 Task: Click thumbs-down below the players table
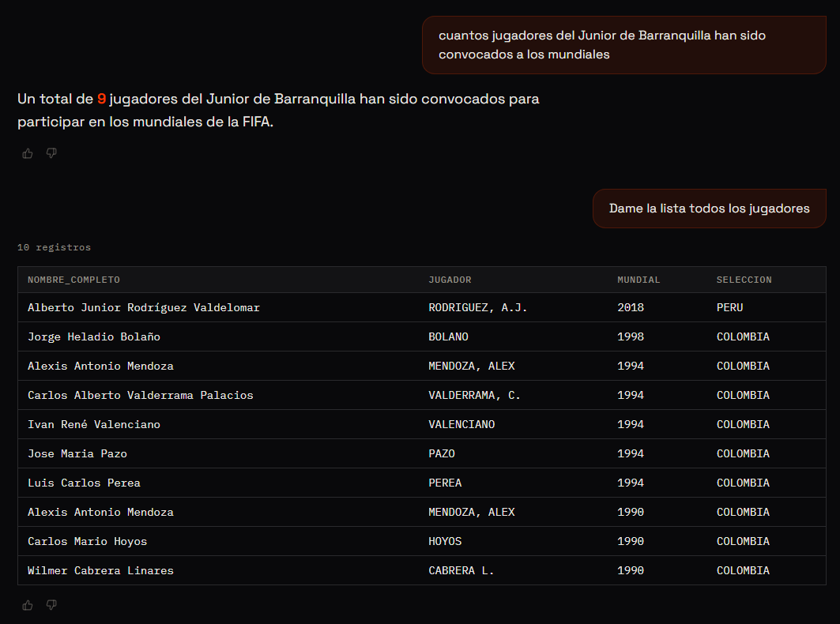pos(51,605)
